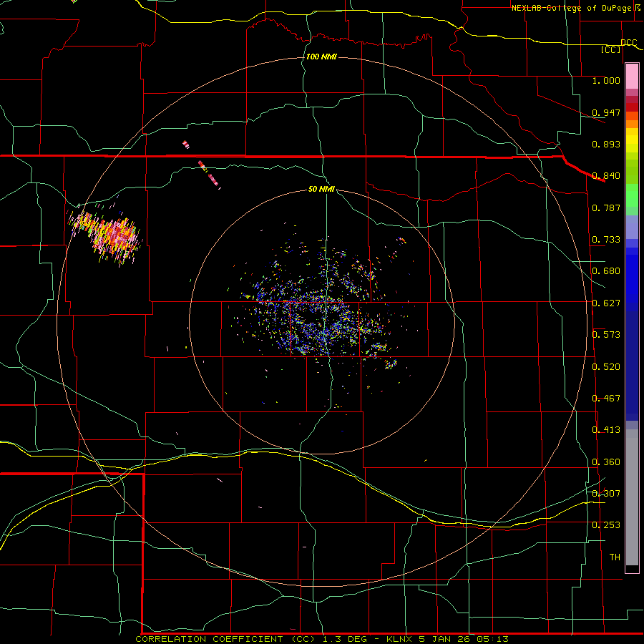The height and width of the screenshot is (644, 644).
Task: Click the 0.947 legend value
Action: point(606,112)
